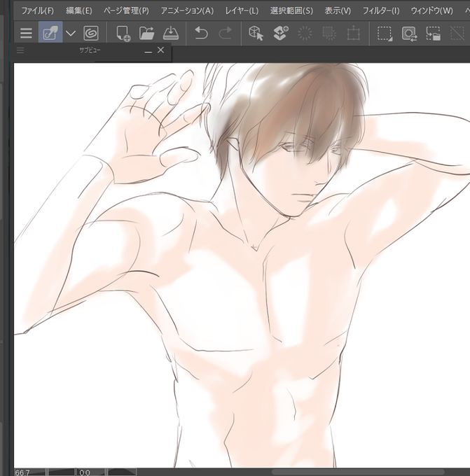Open the ファイル(F) menu
The height and width of the screenshot is (476, 470).
tap(37, 11)
